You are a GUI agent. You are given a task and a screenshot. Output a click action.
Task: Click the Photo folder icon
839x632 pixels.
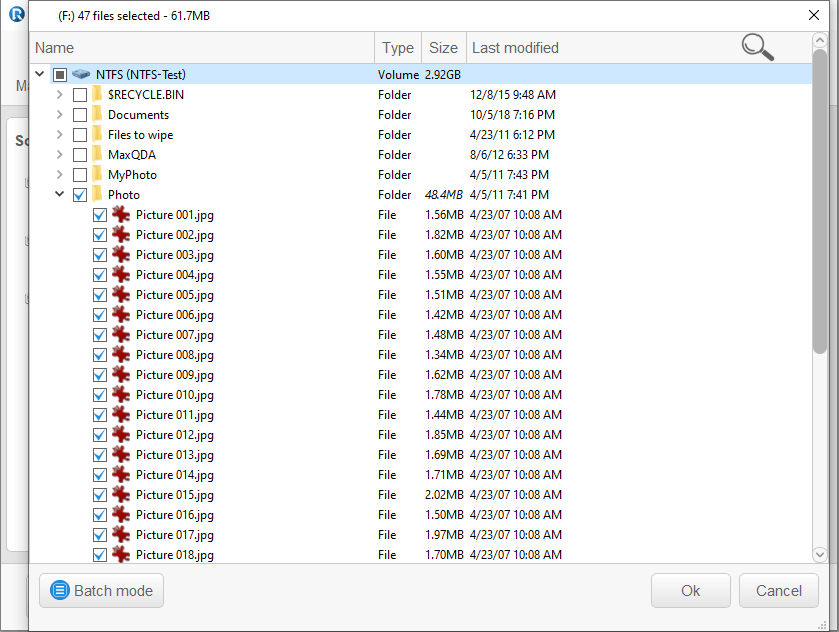97,195
